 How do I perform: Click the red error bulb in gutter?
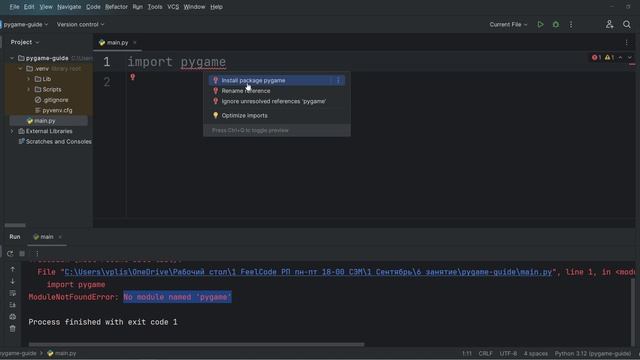(x=132, y=77)
